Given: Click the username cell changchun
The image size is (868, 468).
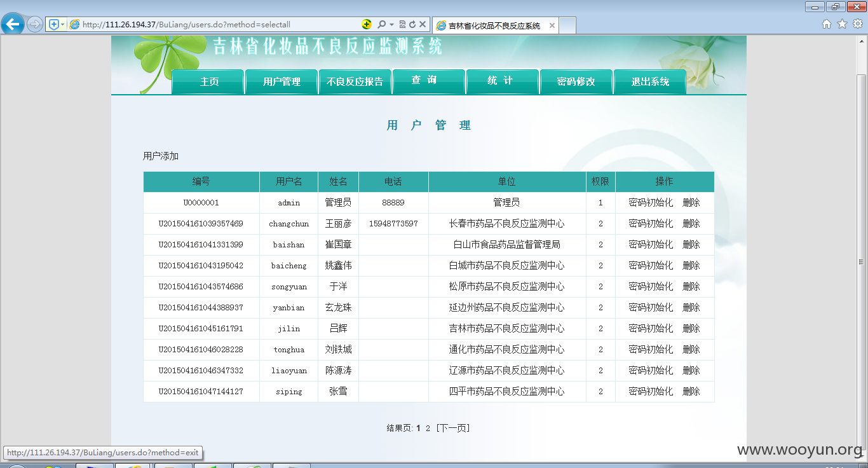Looking at the screenshot, I should [x=289, y=224].
